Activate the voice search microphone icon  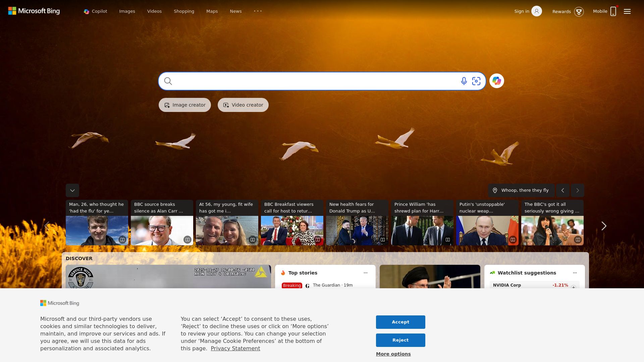464,81
